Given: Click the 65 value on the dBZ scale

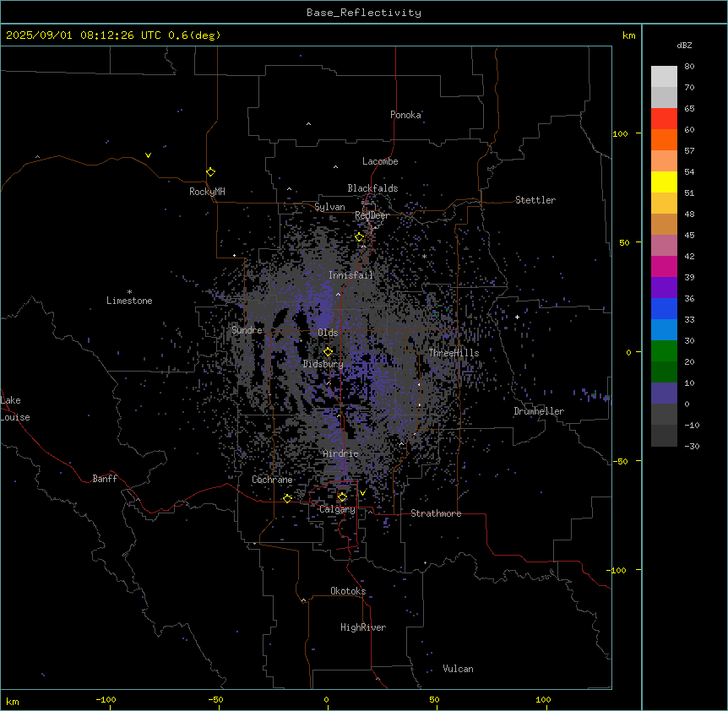Looking at the screenshot, I should (x=689, y=109).
